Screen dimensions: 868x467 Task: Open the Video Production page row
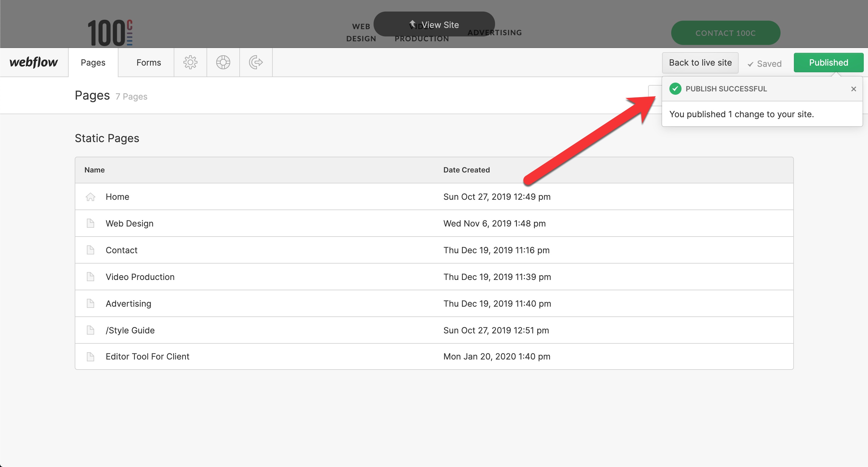pyautogui.click(x=434, y=277)
